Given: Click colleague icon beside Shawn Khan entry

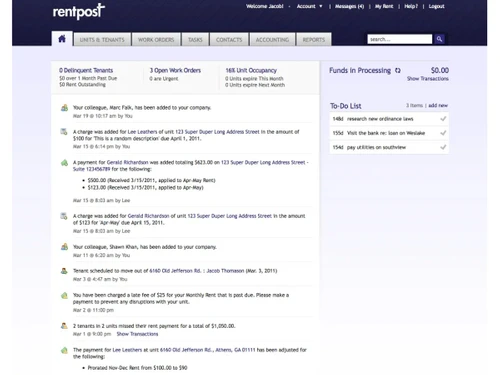Looking at the screenshot, I should [x=64, y=247].
